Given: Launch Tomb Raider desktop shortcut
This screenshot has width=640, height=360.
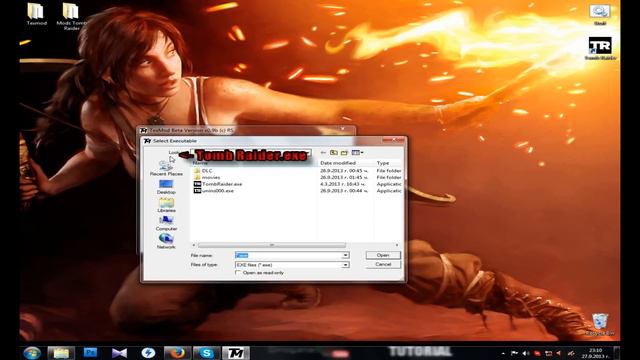Looking at the screenshot, I should (x=600, y=49).
